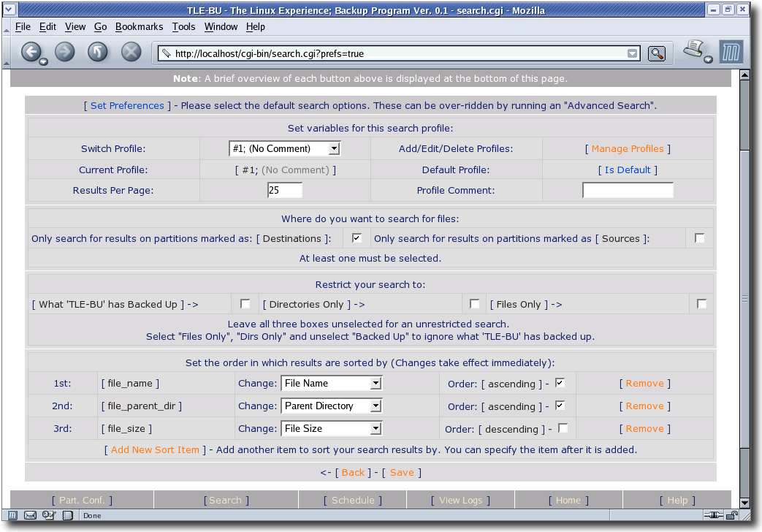Click the vertical scrollbar up arrow
Image resolution: width=762 pixels, height=532 pixels.
click(744, 75)
